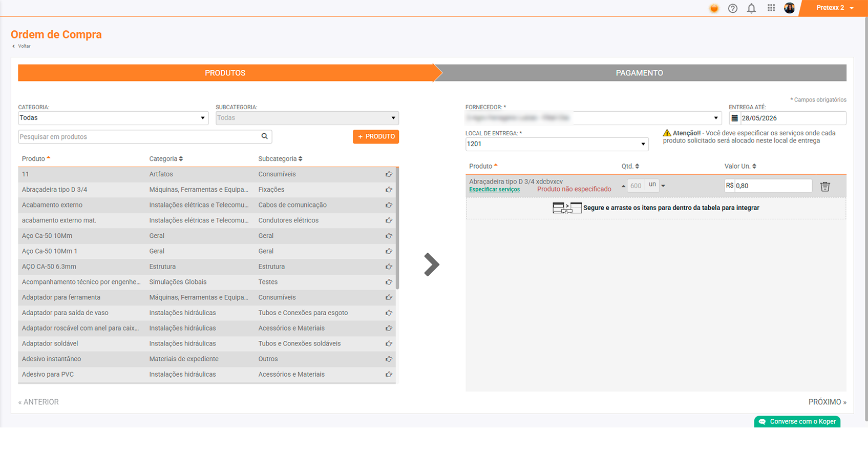The image size is (868, 471).
Task: Click the 'Simulações Globais' category cell
Action: (178, 282)
